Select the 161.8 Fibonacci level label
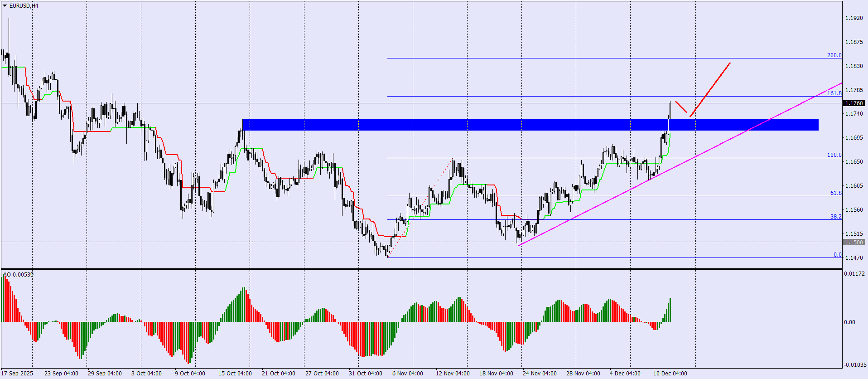Image resolution: width=868 pixels, height=379 pixels. click(834, 93)
